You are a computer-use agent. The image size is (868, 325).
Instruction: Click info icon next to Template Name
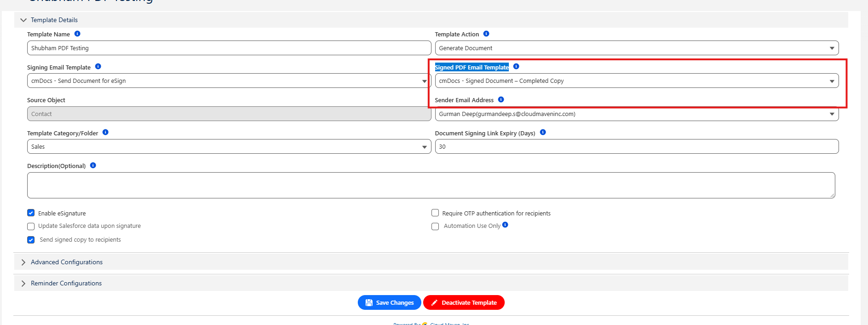77,34
